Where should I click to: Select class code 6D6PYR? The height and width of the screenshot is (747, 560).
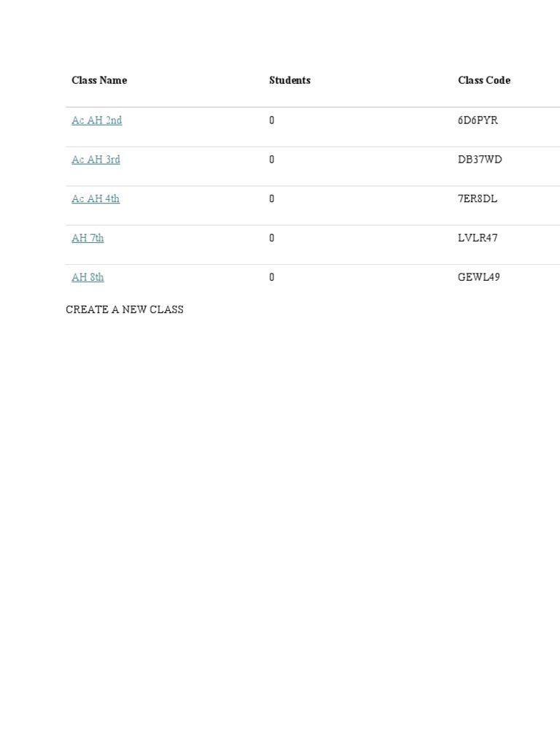478,120
